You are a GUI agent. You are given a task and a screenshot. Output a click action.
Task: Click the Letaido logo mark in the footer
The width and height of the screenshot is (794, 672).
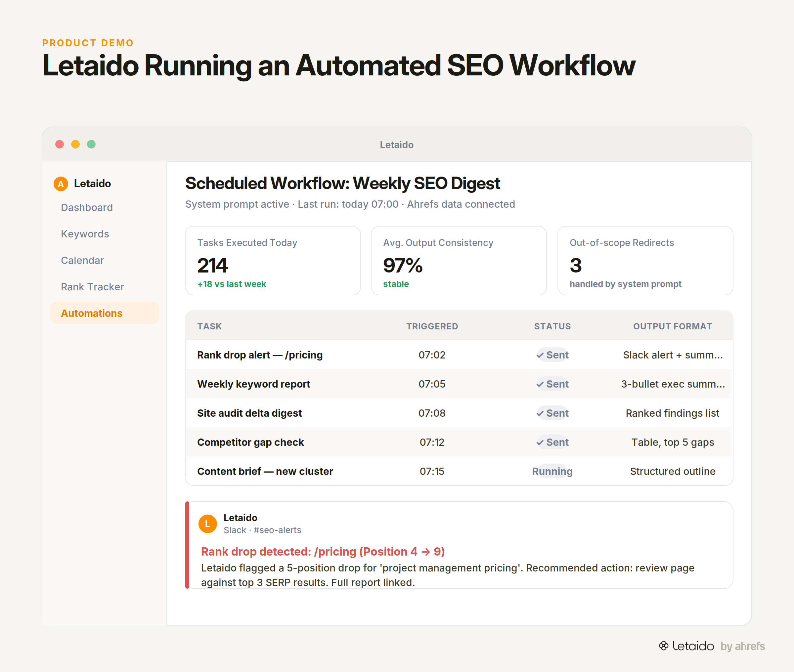tap(664, 646)
